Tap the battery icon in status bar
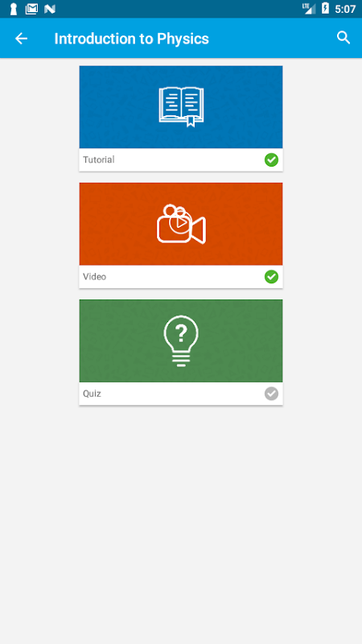 (325, 9)
